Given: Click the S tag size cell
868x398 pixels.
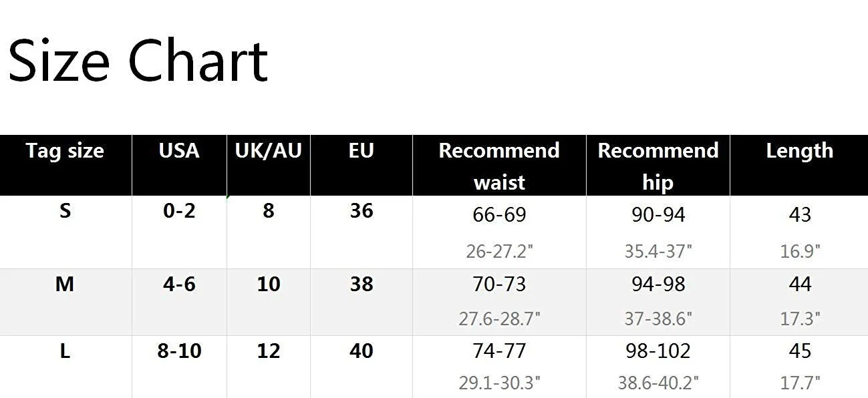Looking at the screenshot, I should pos(65,211).
